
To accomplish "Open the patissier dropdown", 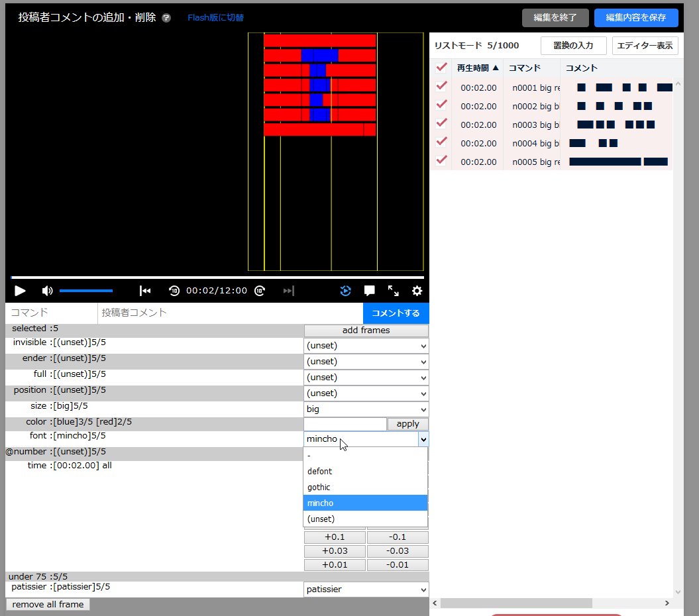I will 366,590.
